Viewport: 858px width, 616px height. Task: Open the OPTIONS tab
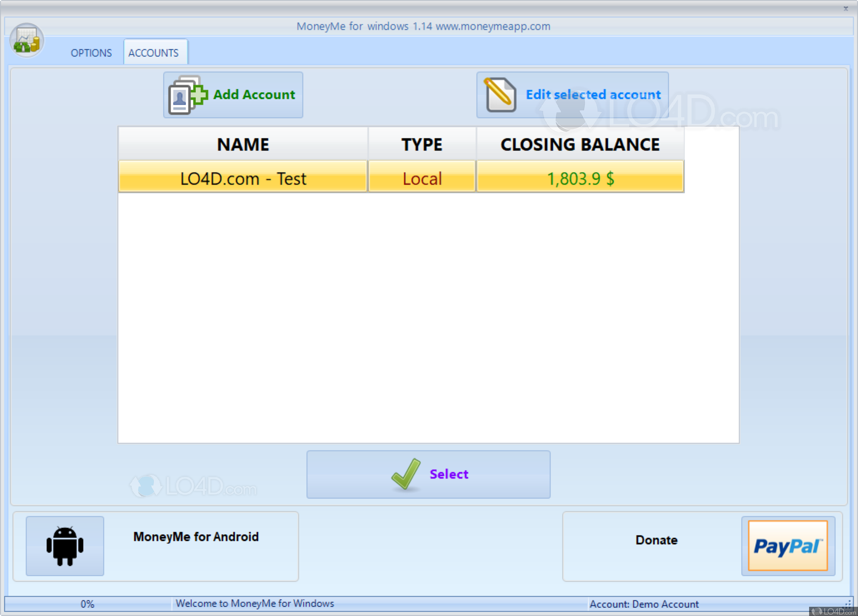point(91,53)
